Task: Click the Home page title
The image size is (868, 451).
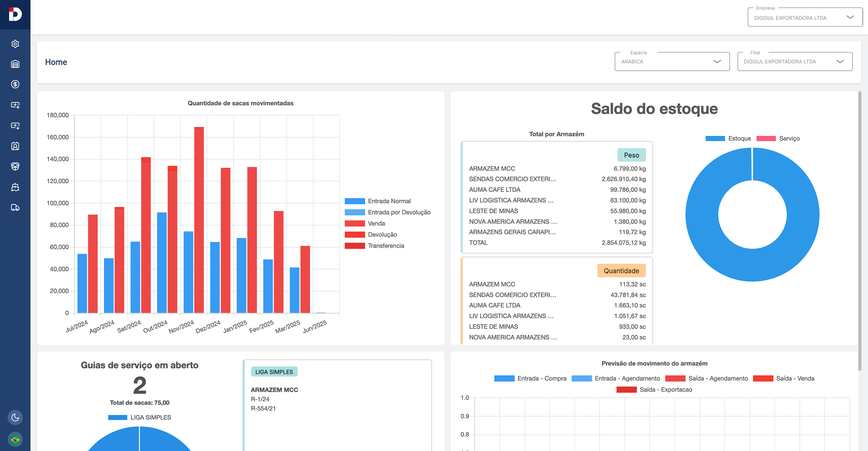Action: click(x=56, y=62)
